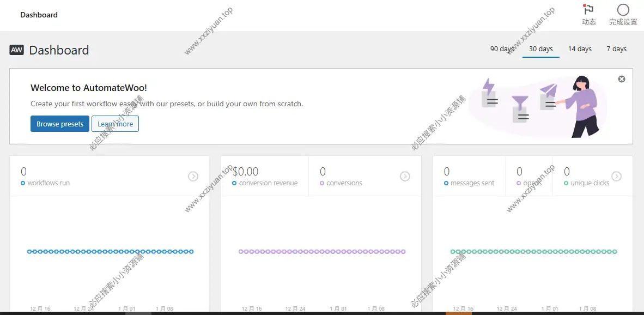Switch to the 90 days tab

point(501,49)
